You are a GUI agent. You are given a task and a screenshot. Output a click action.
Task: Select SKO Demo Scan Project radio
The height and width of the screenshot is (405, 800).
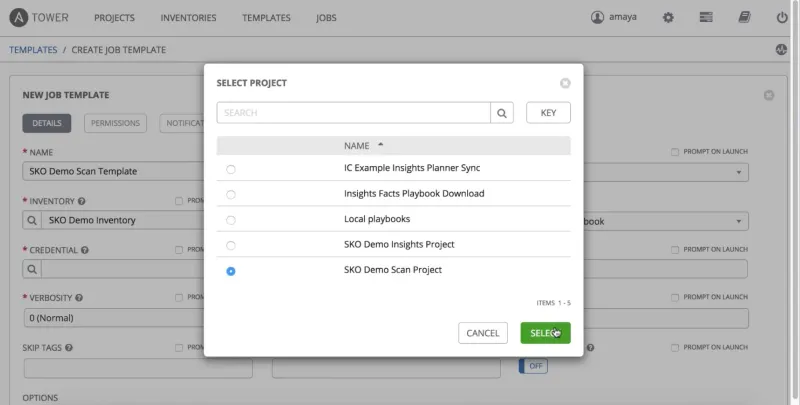click(231, 271)
